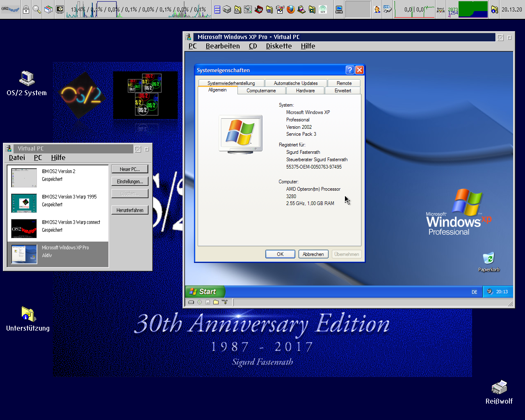Open the yellow folder with printer icon
Screen dimensions: 525x420
[x=237, y=9]
